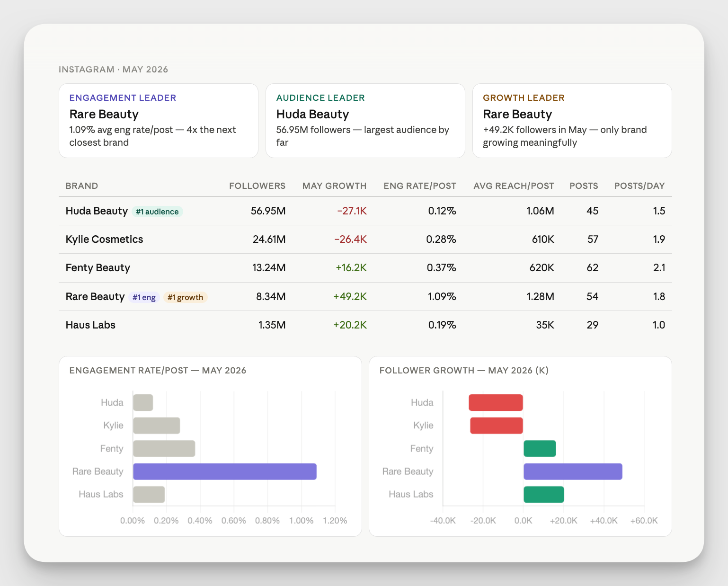Click the +16.2K growth value
The width and height of the screenshot is (728, 586).
tap(351, 268)
